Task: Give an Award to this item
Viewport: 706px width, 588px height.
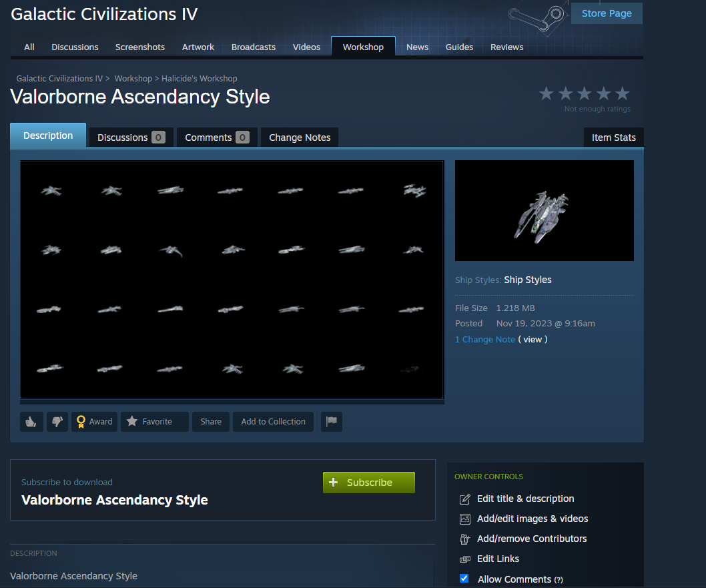Action: 95,422
